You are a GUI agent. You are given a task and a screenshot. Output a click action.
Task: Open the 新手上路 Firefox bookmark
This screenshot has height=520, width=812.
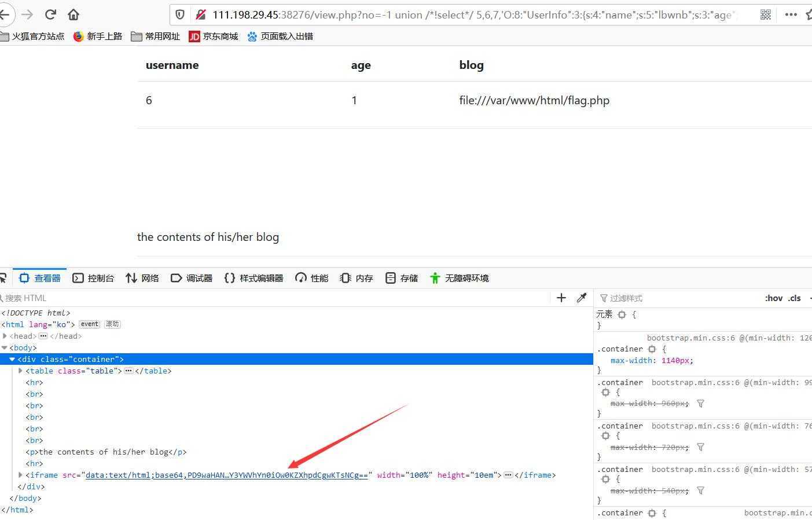tap(98, 36)
